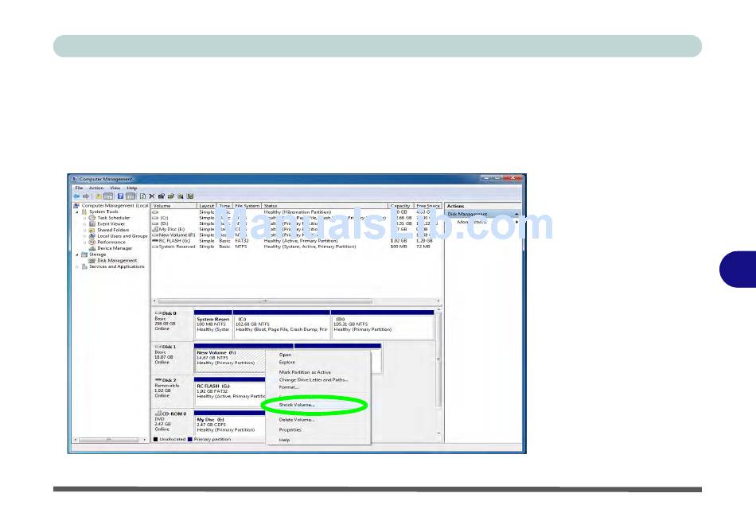Viewport: 756px width, 532px height.
Task: Sort by the Capacity column header
Action: click(401, 206)
